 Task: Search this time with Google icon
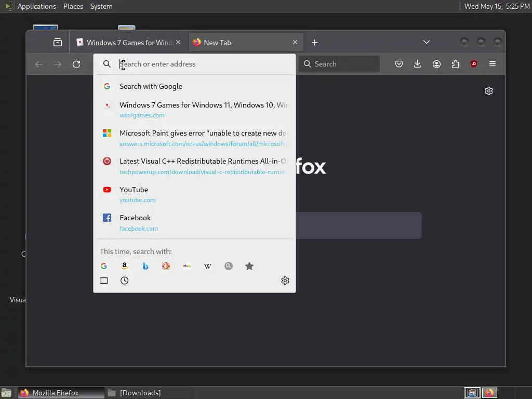coord(104,266)
